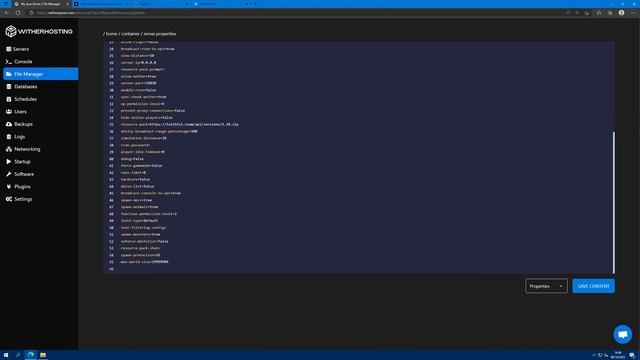Screen dimensions: 640x360
Task: Switch to the third browser tab
Action: [161, 4]
